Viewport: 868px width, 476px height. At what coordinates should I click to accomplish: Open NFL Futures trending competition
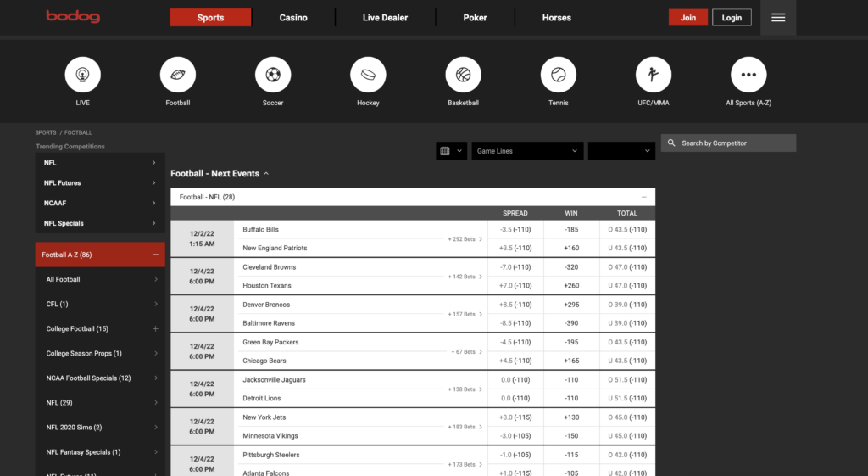click(x=100, y=183)
